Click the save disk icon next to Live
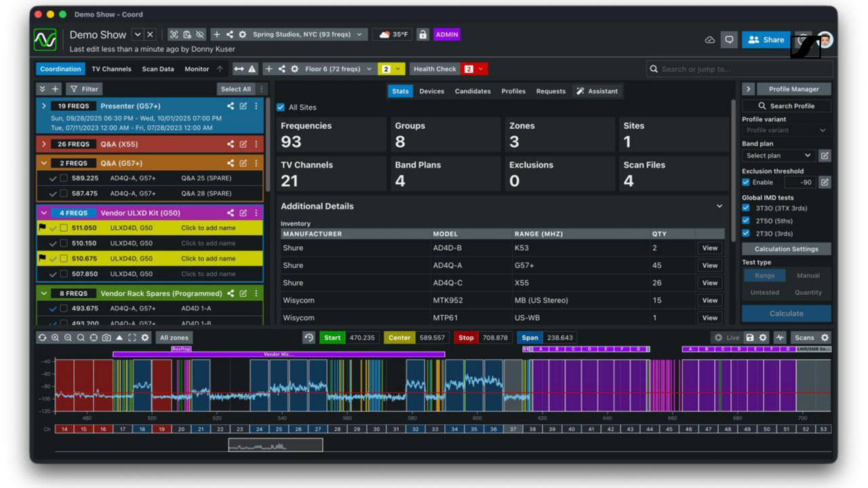Image resolution: width=868 pixels, height=488 pixels. pos(750,338)
